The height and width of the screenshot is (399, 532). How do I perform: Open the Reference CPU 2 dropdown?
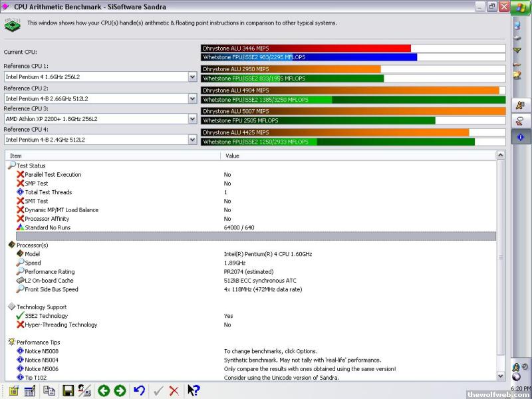tap(192, 98)
